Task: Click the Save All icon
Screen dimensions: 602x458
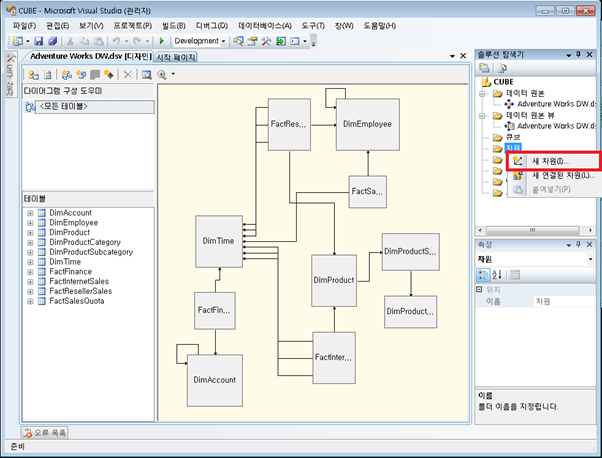Action: pyautogui.click(x=53, y=41)
